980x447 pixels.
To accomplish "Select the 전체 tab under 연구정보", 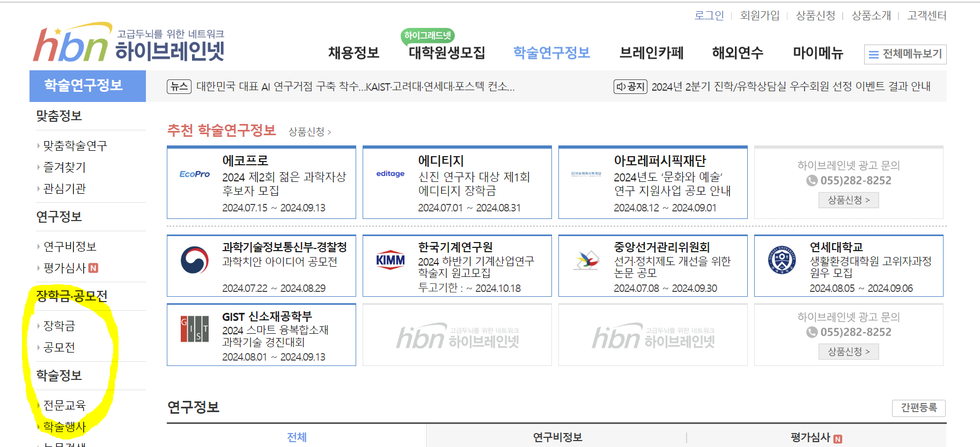I will [x=297, y=437].
